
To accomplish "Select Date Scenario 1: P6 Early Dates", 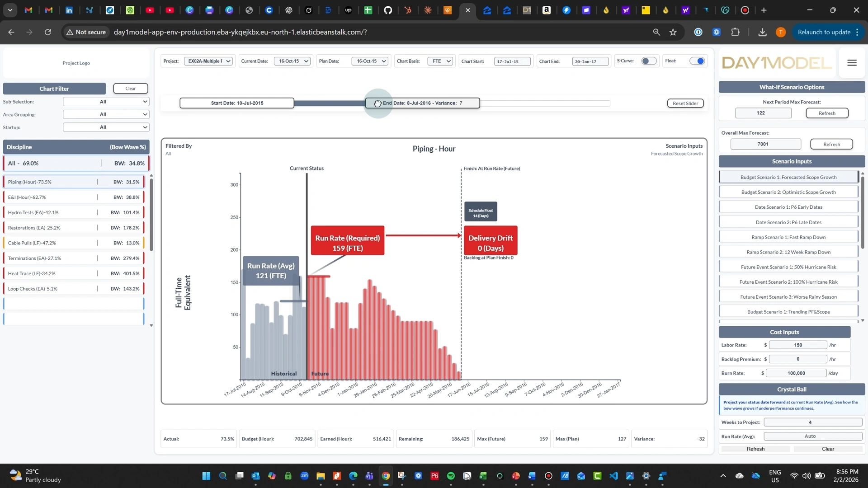I will coord(788,207).
